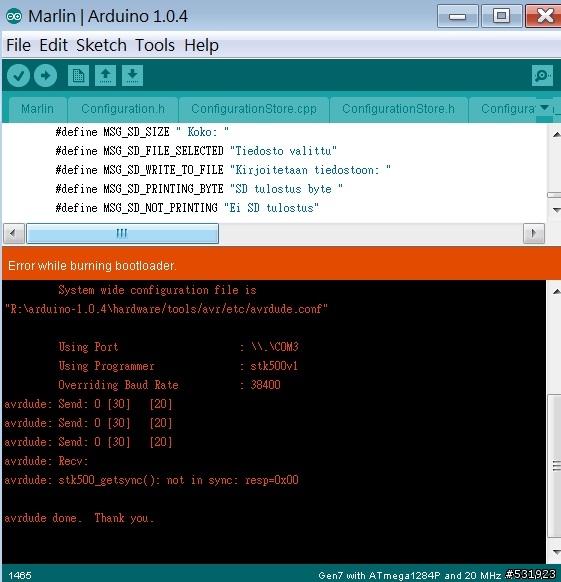Switch to the ConfigurationStore.h tab
This screenshot has width=561, height=582.
(398, 109)
